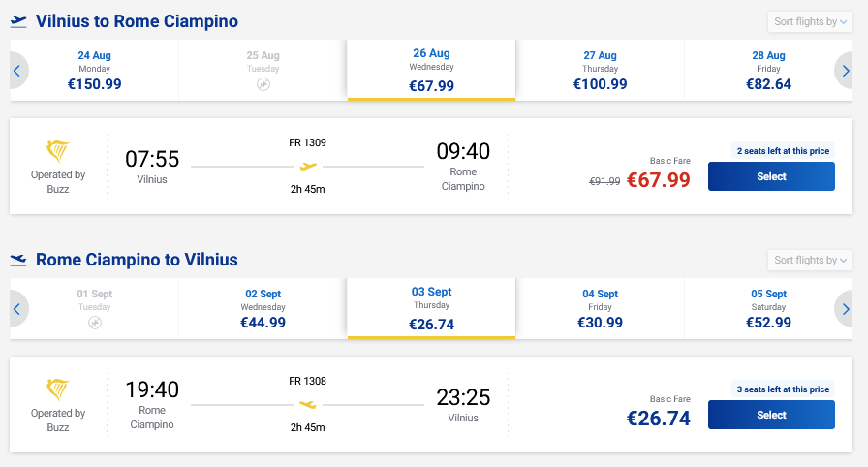The width and height of the screenshot is (868, 467).
Task: Switch to 02 Sept Wednesday €44.99 date
Action: pyautogui.click(x=263, y=309)
